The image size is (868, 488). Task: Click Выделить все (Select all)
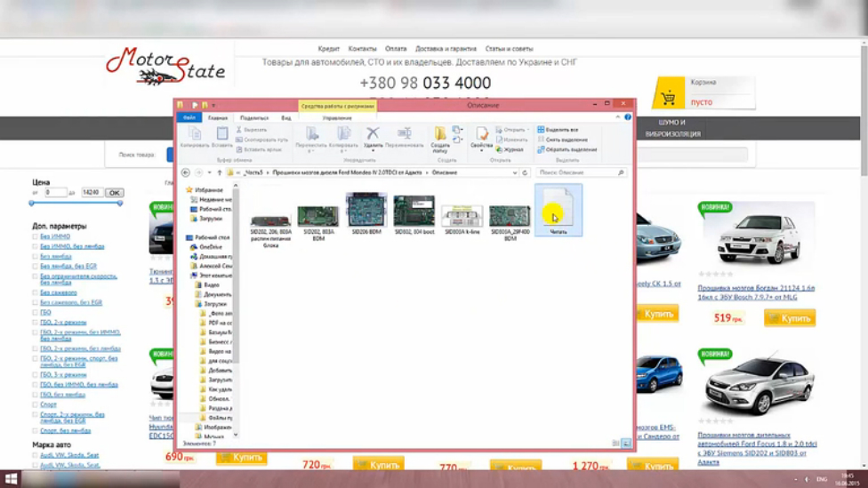pyautogui.click(x=558, y=130)
